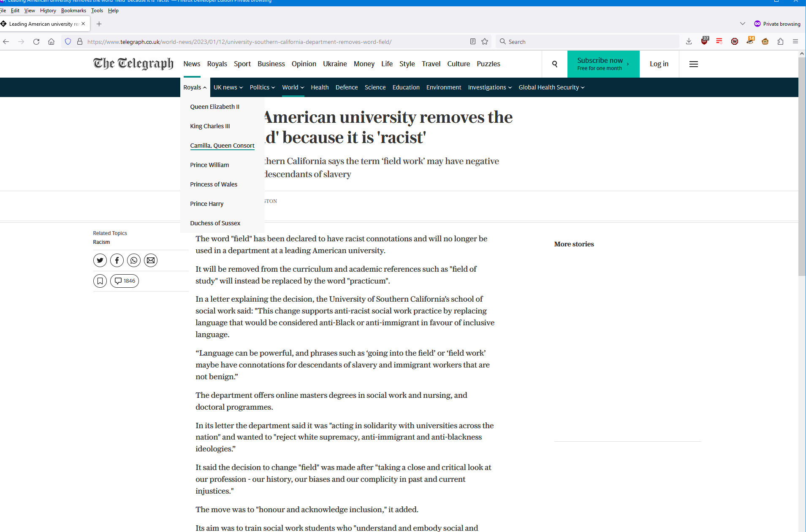Click the extensions puzzle-piece icon
The image size is (806, 532).
(x=780, y=41)
